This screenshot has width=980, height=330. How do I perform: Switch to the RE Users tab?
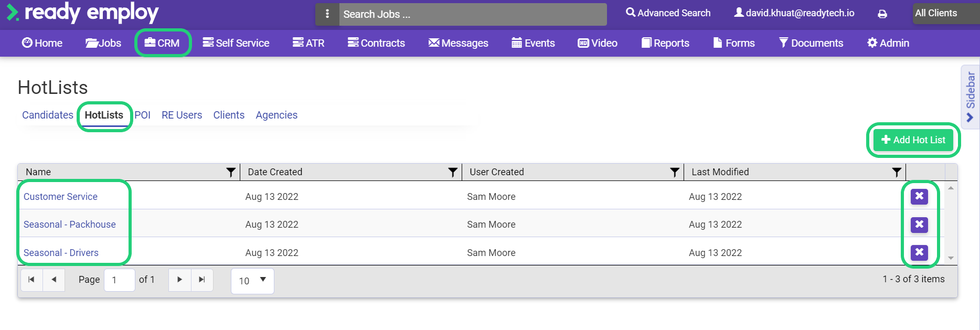click(x=182, y=115)
